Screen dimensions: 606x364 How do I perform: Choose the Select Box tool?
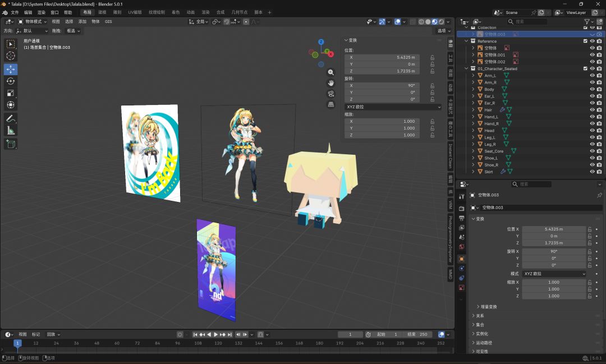[11, 44]
